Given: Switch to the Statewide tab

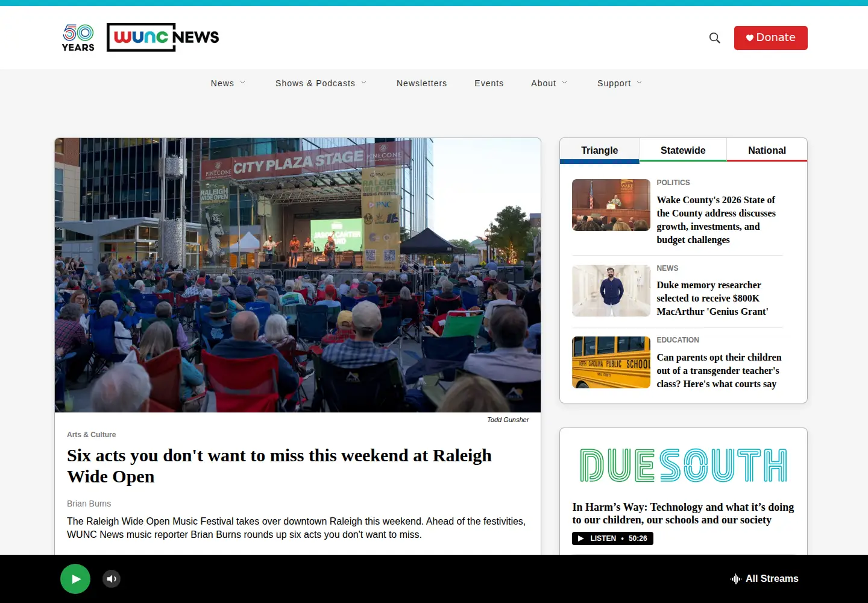Looking at the screenshot, I should 683,150.
